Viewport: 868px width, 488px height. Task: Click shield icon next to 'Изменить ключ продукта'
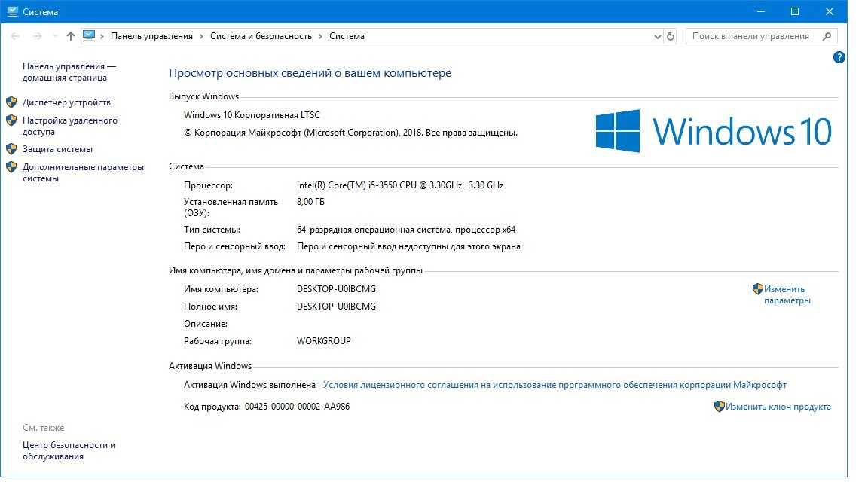pos(719,407)
